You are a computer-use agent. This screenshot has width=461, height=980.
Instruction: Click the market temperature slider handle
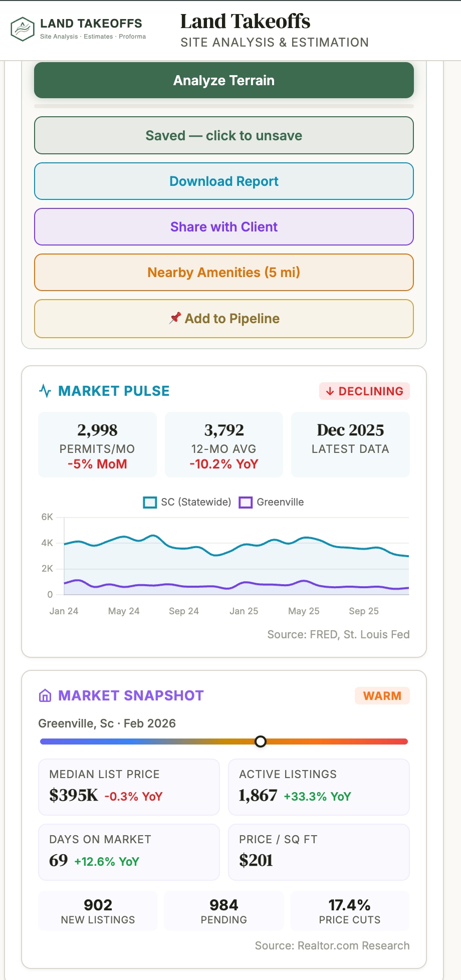pyautogui.click(x=261, y=742)
